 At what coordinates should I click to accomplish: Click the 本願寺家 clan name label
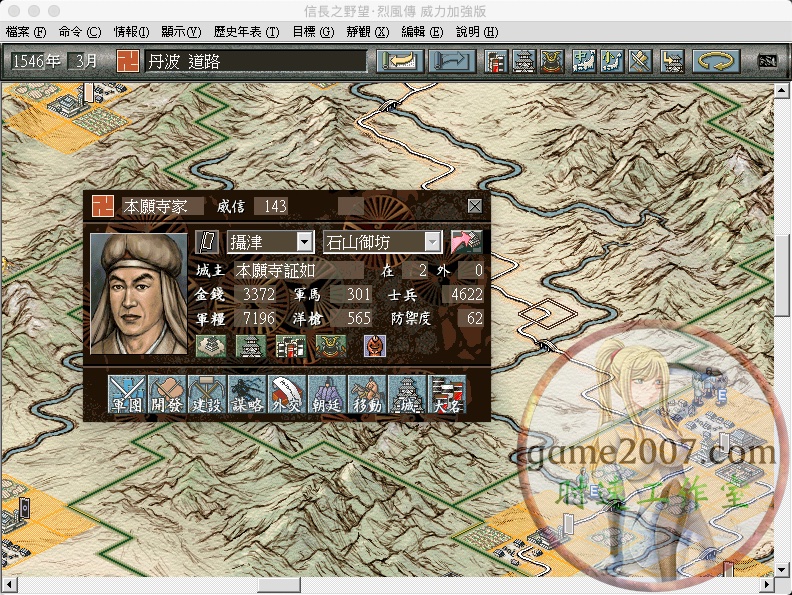(x=163, y=206)
